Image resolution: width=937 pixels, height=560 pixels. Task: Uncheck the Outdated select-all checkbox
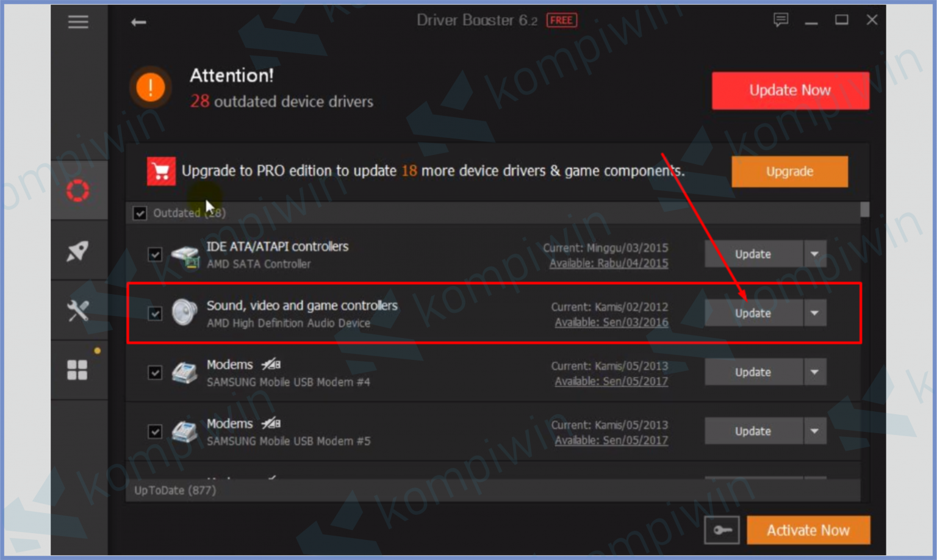[140, 213]
